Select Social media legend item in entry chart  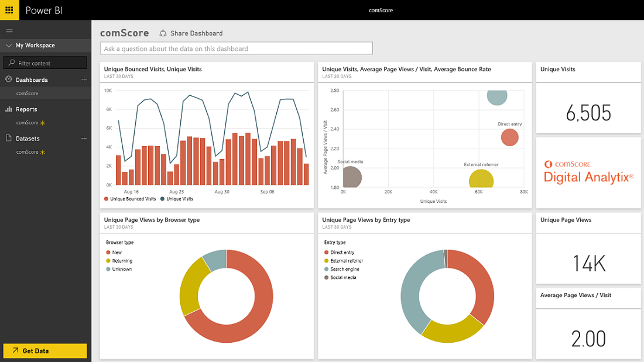340,277
